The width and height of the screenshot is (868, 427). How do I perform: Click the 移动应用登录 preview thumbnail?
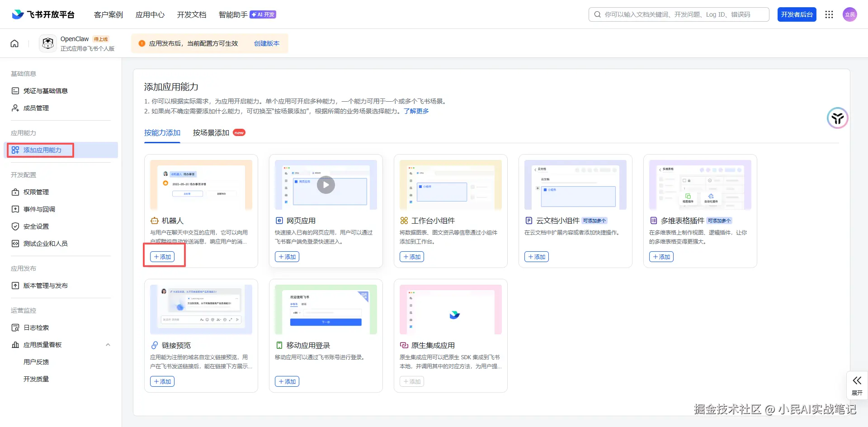(x=326, y=310)
